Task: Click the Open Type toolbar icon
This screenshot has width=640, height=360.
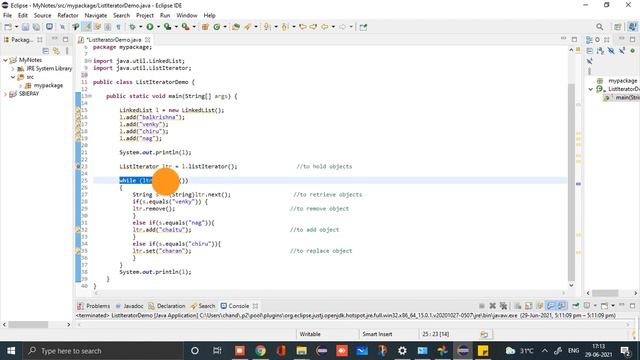Action: 236,27
